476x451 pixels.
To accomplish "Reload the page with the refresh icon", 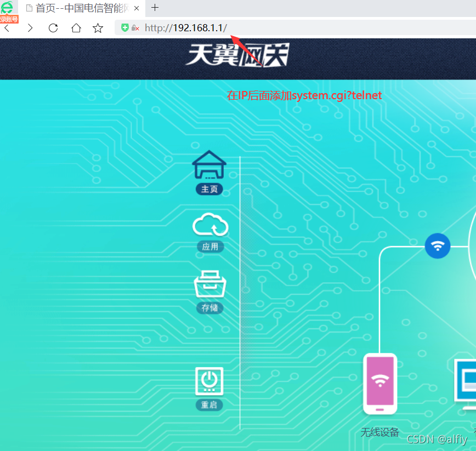I will coord(53,28).
